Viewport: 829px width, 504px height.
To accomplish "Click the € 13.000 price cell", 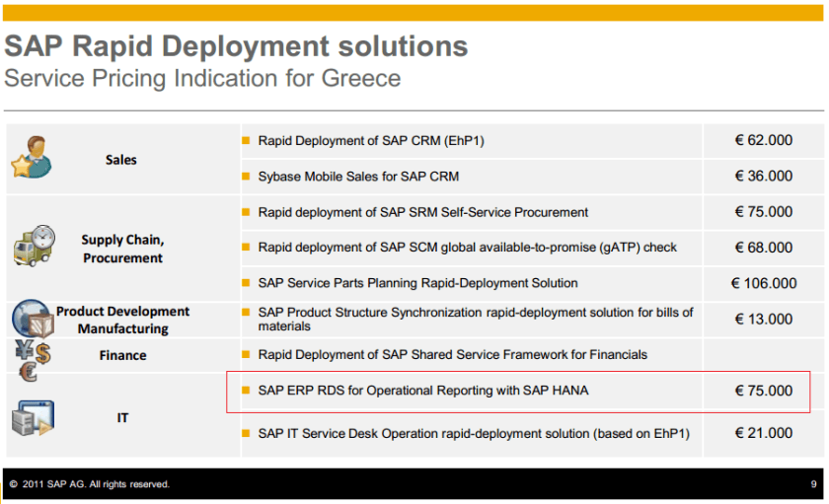I will pos(763,319).
